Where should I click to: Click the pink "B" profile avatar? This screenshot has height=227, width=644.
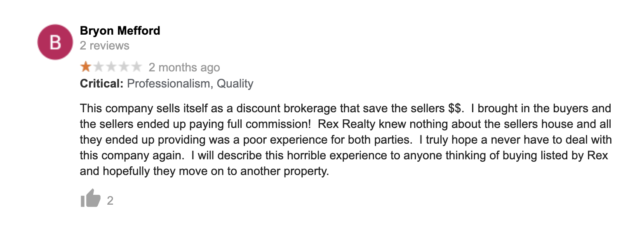[55, 42]
